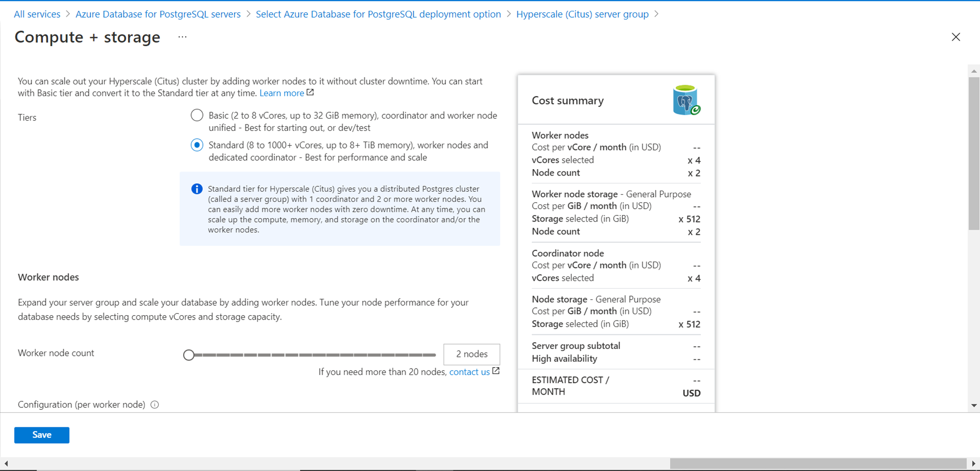Close the Compute + storage pane
The height and width of the screenshot is (471, 980).
click(955, 37)
